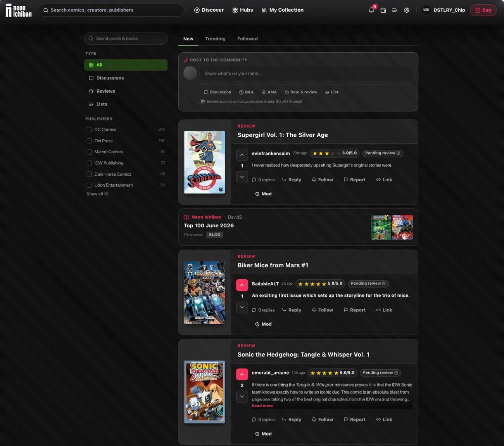Image resolution: width=504 pixels, height=446 pixels.
Task: Open Biker Mice from Mars #1 title
Action: tap(273, 265)
